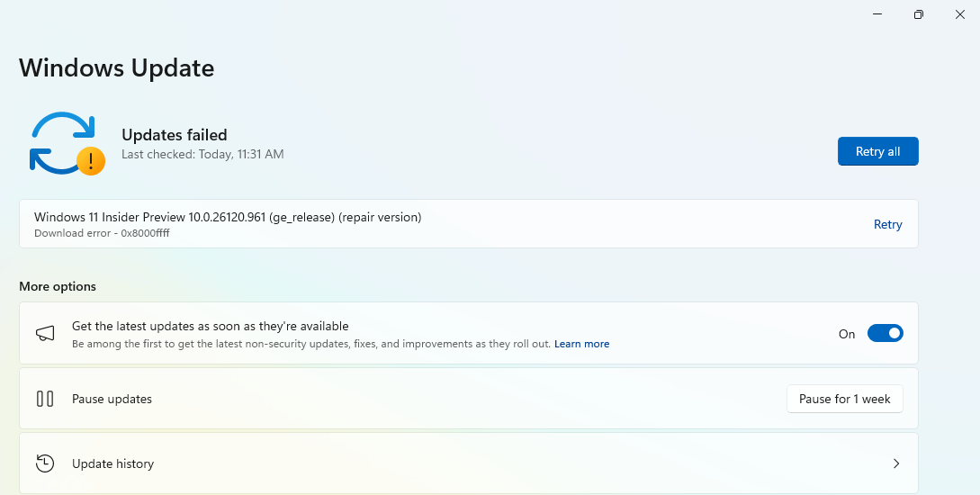
Task: Click the On label beside the toggle
Action: click(847, 335)
